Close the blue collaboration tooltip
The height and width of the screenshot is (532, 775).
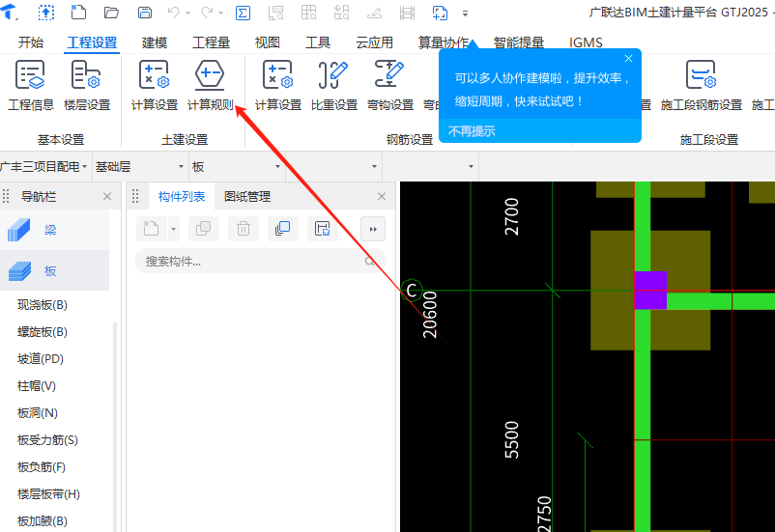point(629,58)
